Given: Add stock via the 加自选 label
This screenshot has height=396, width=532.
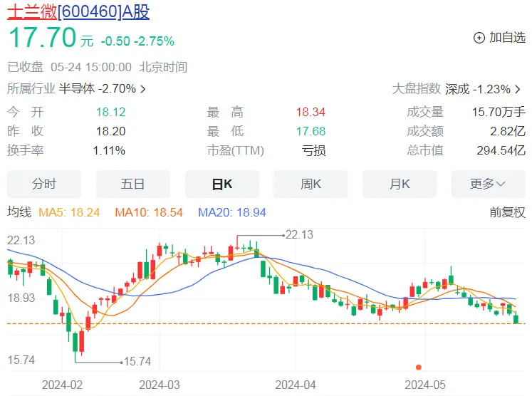Looking at the screenshot, I should pos(507,37).
